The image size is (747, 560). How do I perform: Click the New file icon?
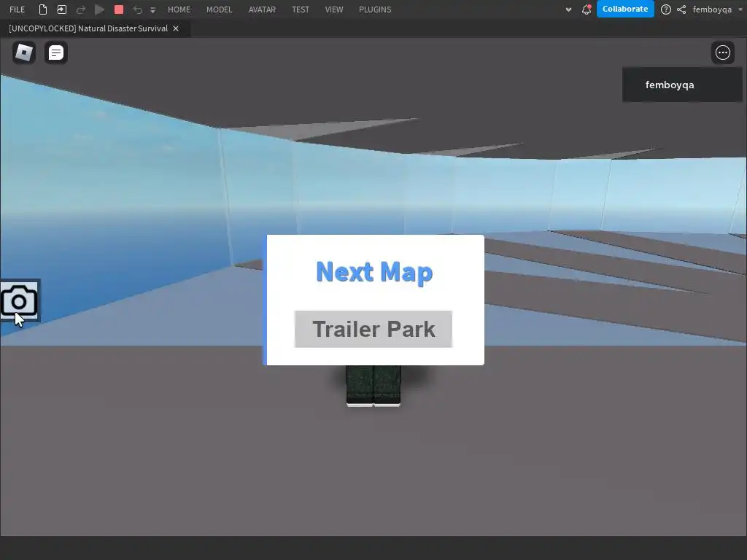coord(43,9)
